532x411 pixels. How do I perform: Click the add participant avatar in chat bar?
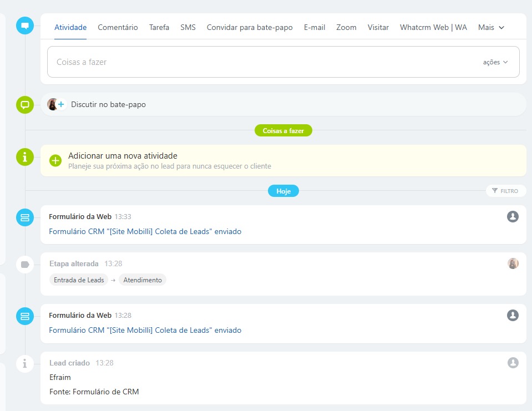(x=56, y=104)
